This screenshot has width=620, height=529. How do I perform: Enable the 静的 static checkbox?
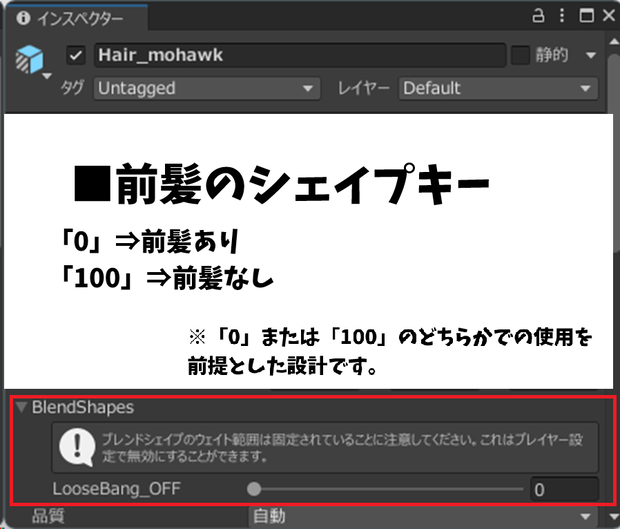[520, 55]
